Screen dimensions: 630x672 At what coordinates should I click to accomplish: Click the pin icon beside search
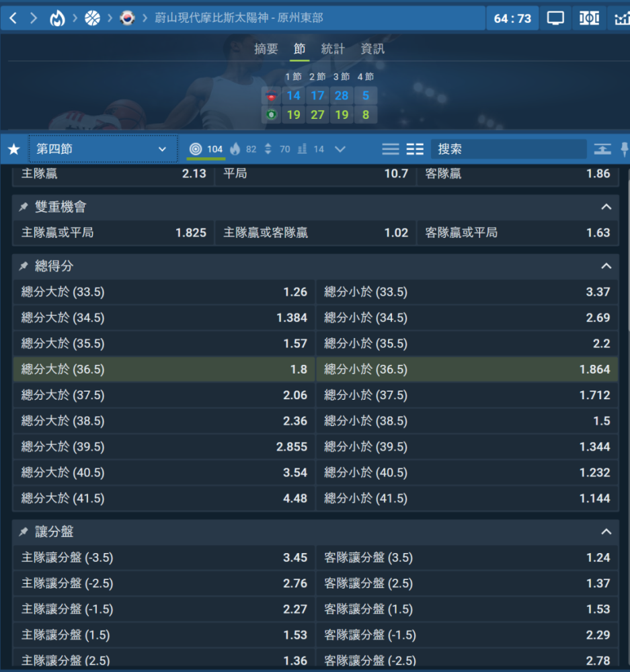coord(625,149)
